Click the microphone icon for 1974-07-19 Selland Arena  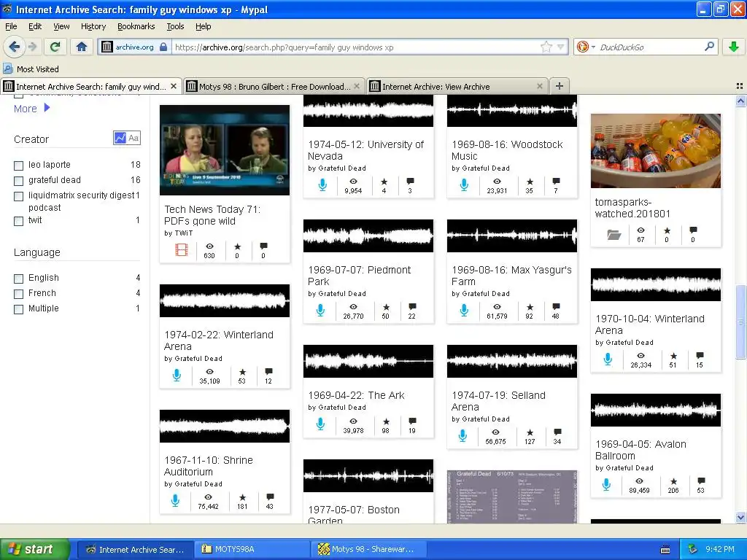coord(462,436)
